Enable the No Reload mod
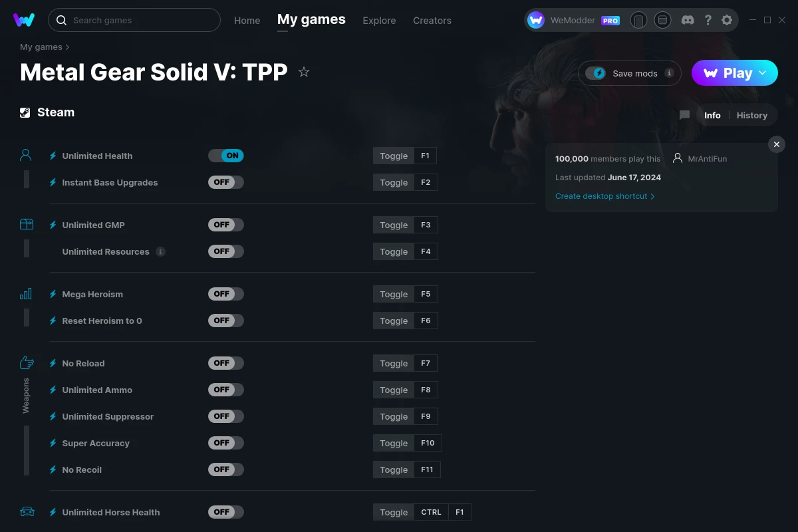Image resolution: width=798 pixels, height=532 pixels. coord(226,363)
